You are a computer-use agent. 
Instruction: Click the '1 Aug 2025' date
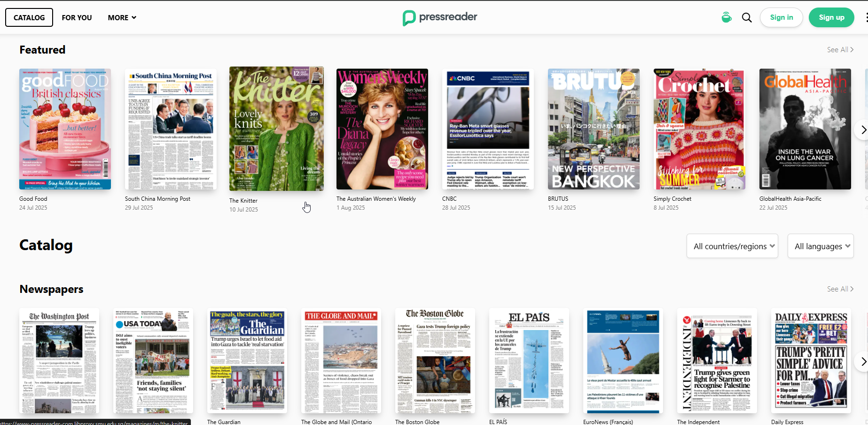click(351, 208)
